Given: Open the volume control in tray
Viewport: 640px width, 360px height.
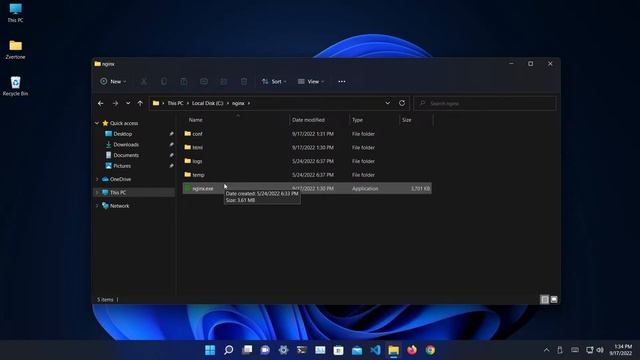Looking at the screenshot, I should point(600,350).
